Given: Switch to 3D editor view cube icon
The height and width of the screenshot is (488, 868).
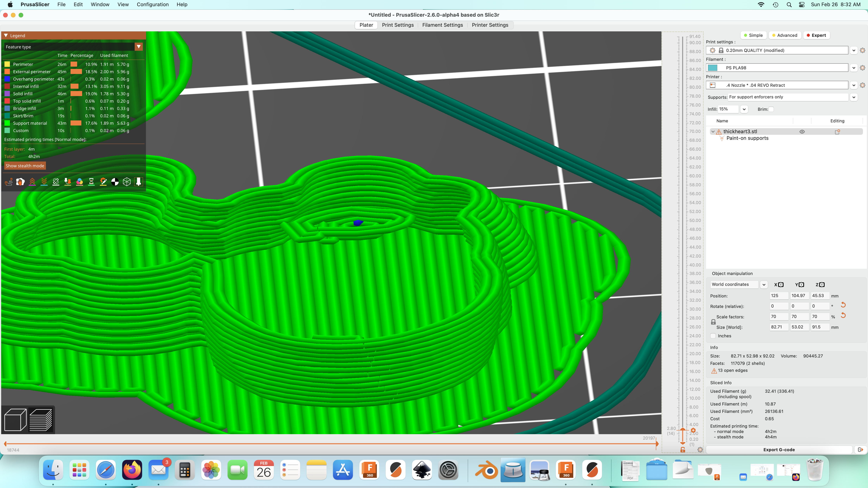Looking at the screenshot, I should 15,420.
